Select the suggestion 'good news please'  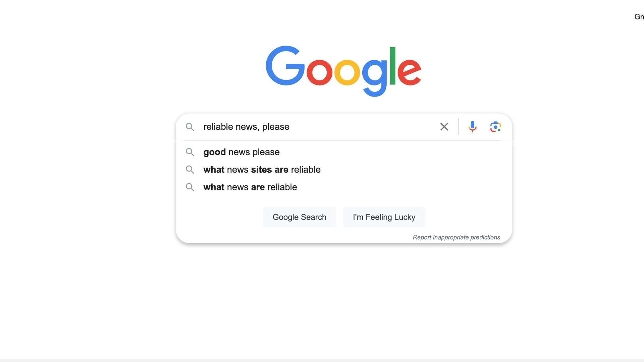pyautogui.click(x=344, y=152)
